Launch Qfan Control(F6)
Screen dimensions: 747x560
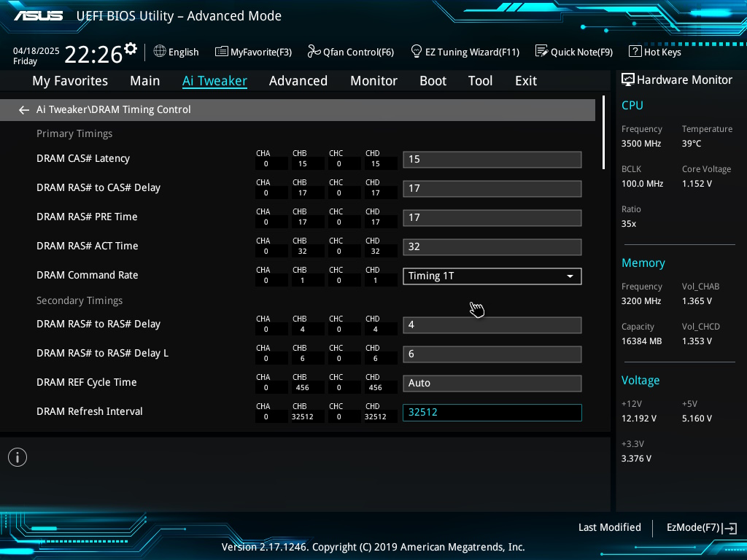[359, 52]
